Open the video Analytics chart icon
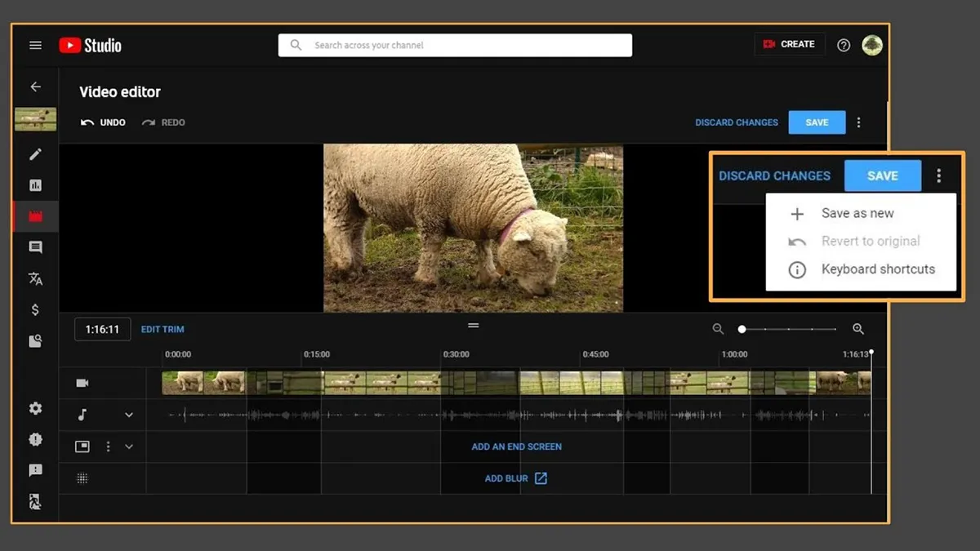 35,185
